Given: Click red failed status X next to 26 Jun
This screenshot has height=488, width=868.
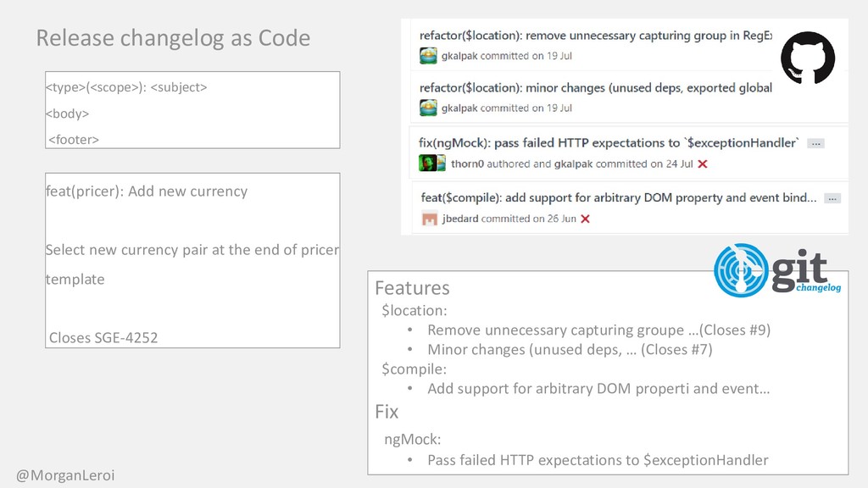Looking at the screenshot, I should point(585,219).
